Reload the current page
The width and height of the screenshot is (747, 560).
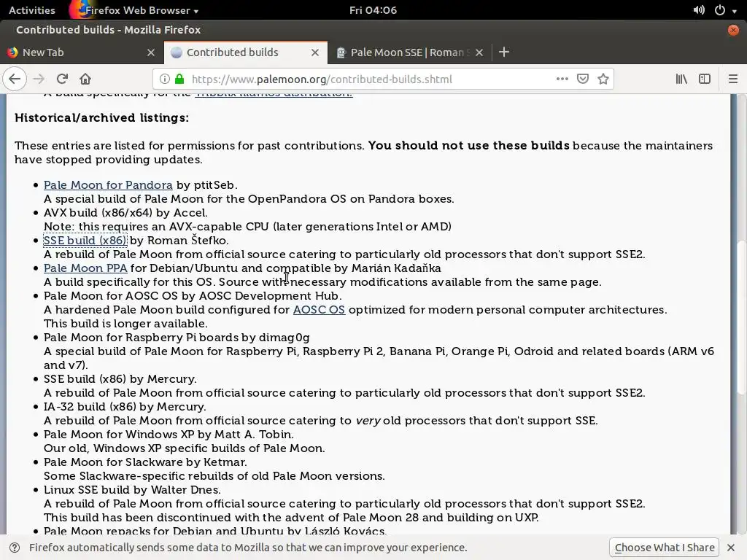pyautogui.click(x=62, y=79)
